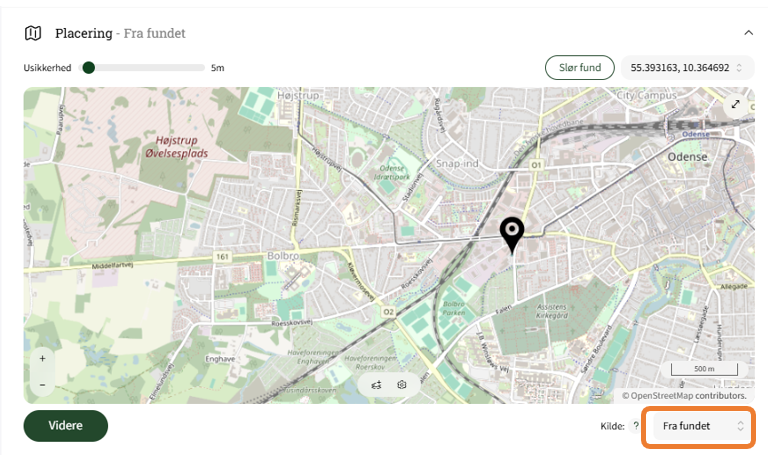This screenshot has width=769, height=459.
Task: Collapse the Placering section with the chevron
Action: (748, 33)
